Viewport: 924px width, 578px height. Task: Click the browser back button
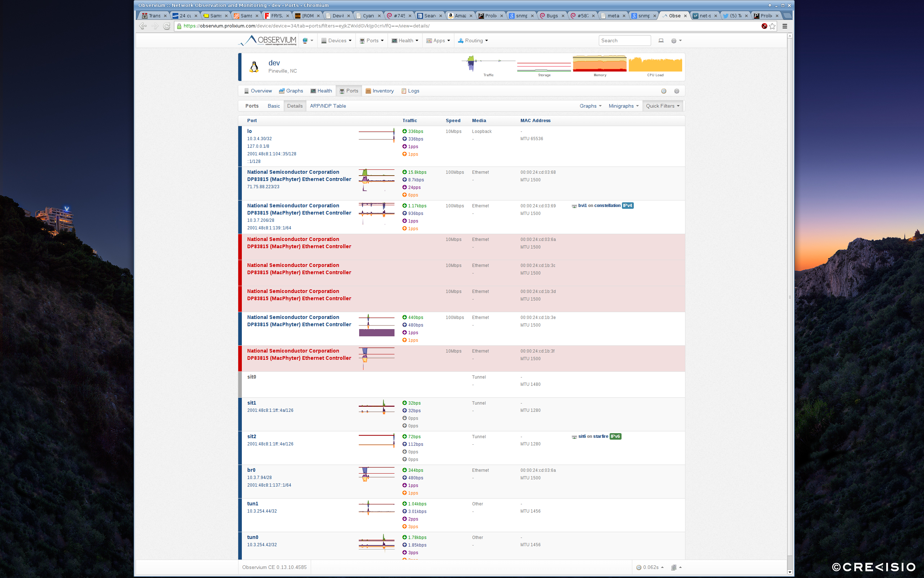(143, 26)
